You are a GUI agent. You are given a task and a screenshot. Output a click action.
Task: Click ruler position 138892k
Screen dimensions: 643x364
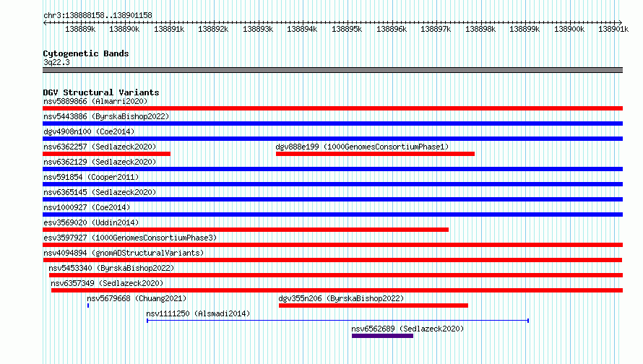click(x=213, y=30)
